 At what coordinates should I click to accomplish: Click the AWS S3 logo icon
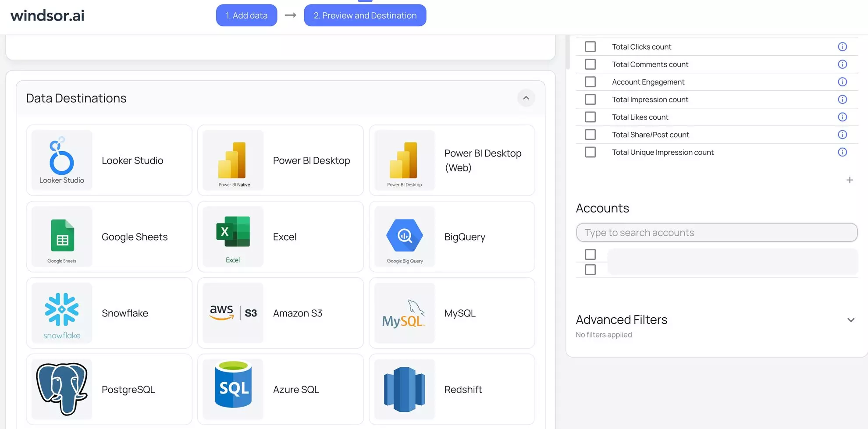(x=233, y=313)
